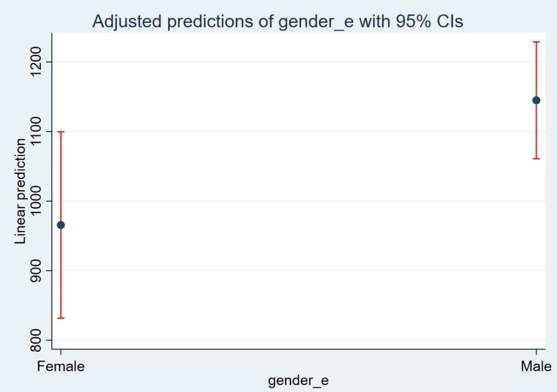Select the Female x-axis category label
The image size is (557, 392).
[61, 366]
